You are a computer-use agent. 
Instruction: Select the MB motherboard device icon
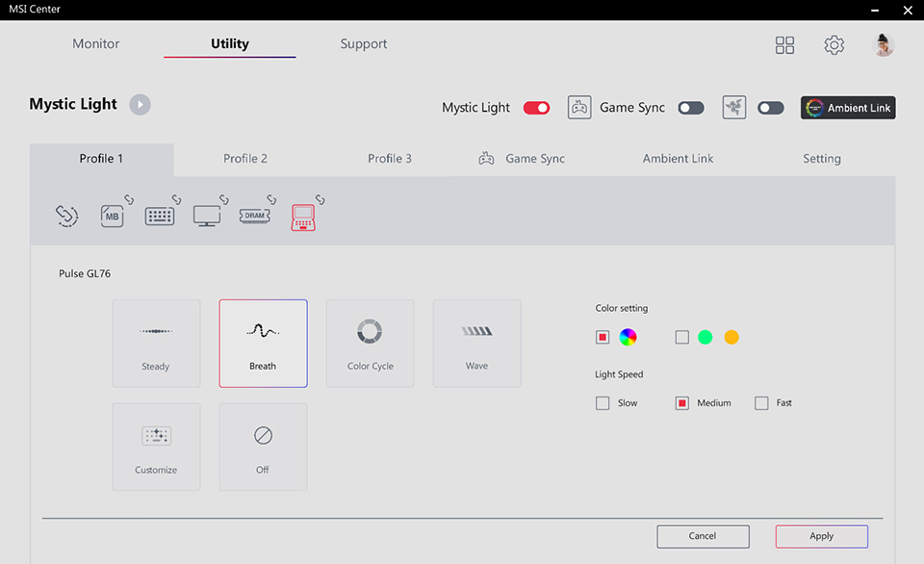point(112,217)
